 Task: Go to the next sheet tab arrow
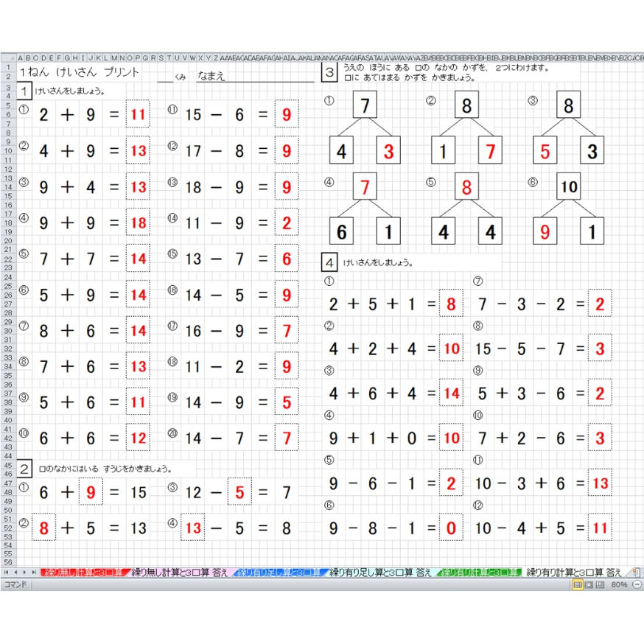click(x=24, y=572)
